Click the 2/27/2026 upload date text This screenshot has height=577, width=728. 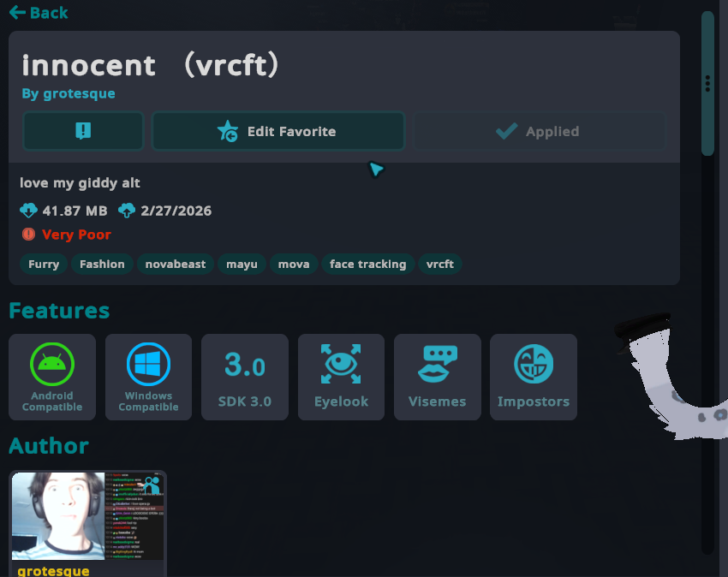tap(176, 211)
